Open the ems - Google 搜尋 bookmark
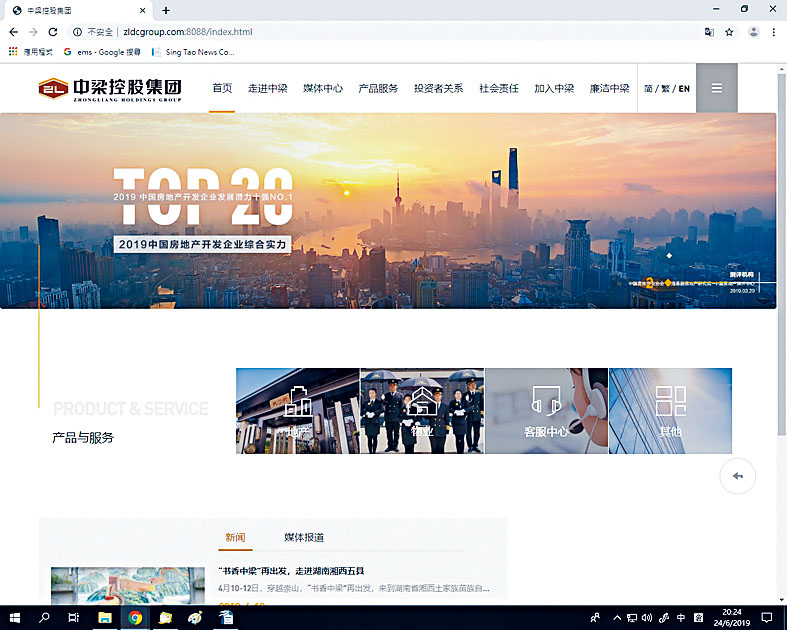 pos(102,52)
